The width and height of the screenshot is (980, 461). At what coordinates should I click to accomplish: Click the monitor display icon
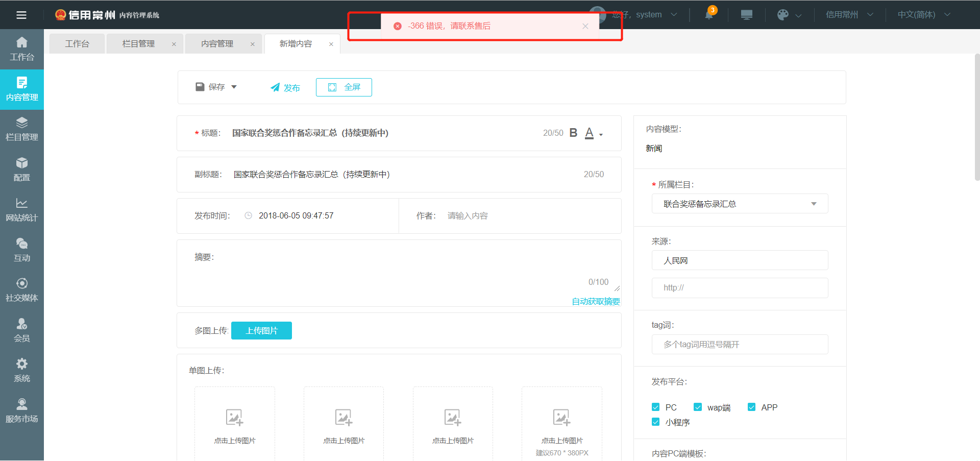[746, 15]
